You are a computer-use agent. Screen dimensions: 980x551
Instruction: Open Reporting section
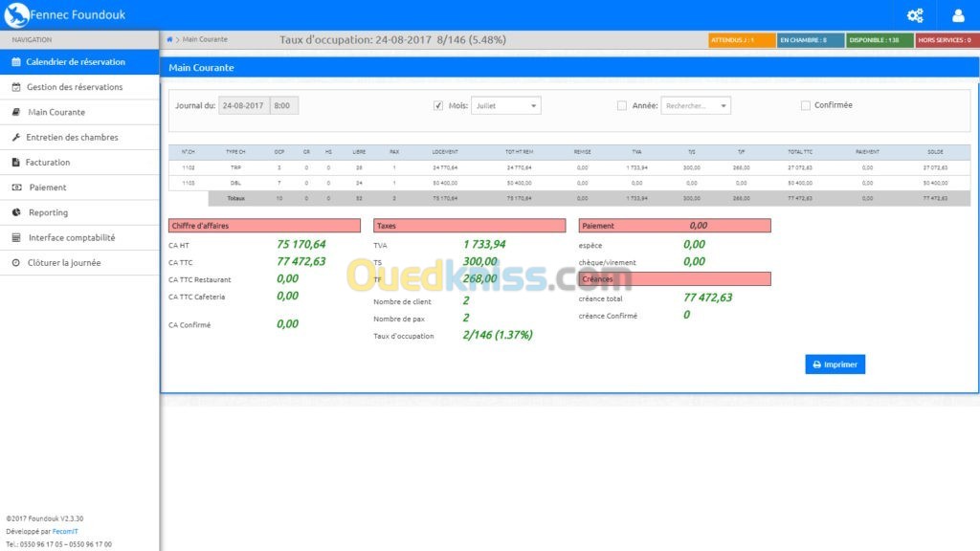[79, 212]
